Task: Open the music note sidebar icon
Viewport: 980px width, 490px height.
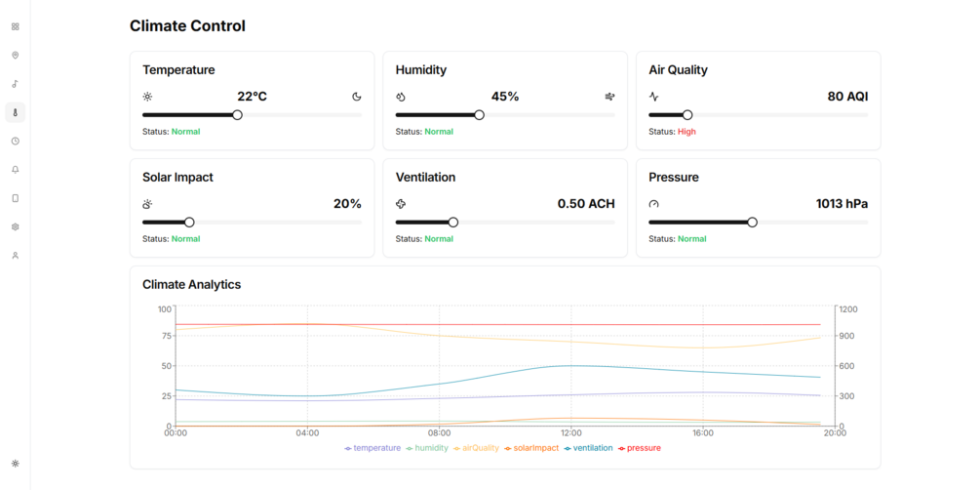Action: tap(15, 84)
